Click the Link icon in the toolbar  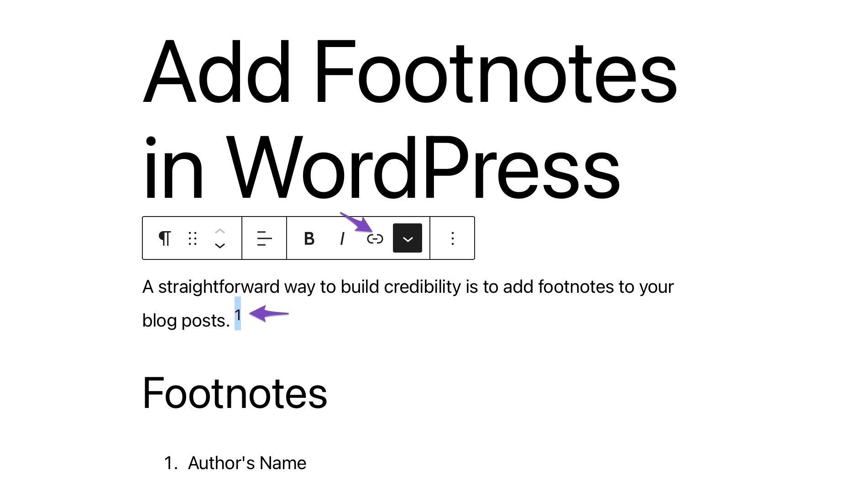pyautogui.click(x=375, y=238)
